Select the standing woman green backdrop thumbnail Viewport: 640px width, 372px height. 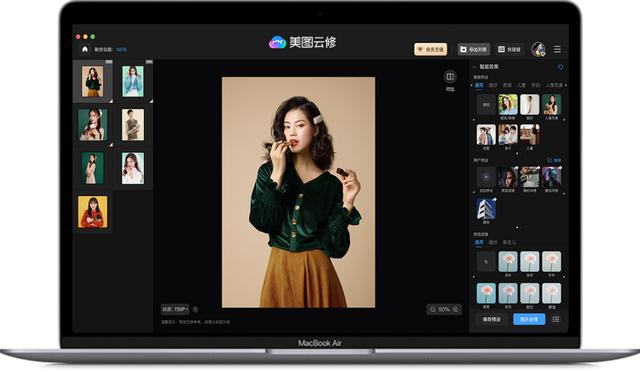tap(92, 168)
